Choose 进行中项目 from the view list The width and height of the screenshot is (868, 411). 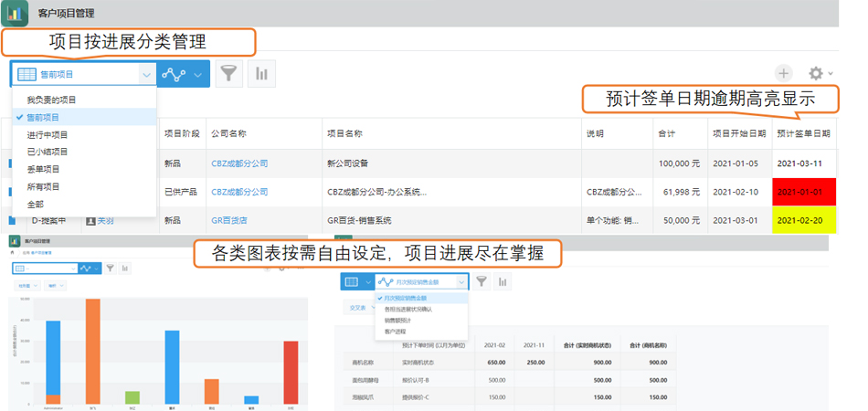(x=48, y=134)
